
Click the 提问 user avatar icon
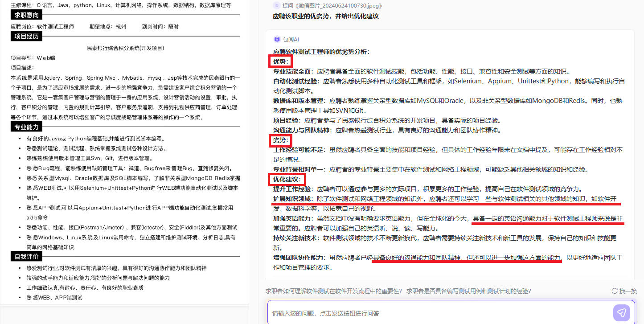[x=276, y=6]
